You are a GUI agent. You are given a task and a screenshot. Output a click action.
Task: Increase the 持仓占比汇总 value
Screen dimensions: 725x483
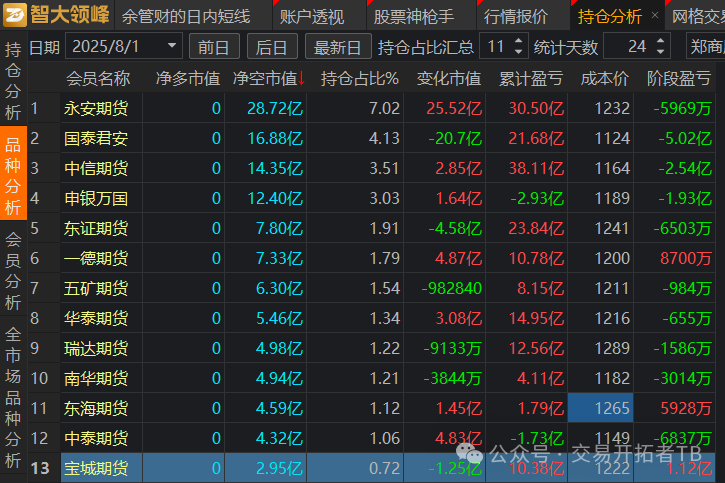point(518,41)
